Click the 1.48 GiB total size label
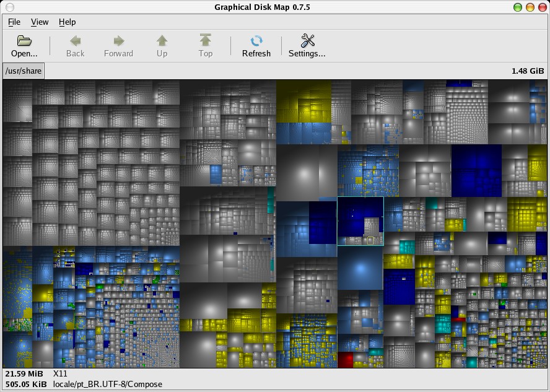The image size is (550, 392). (x=528, y=71)
